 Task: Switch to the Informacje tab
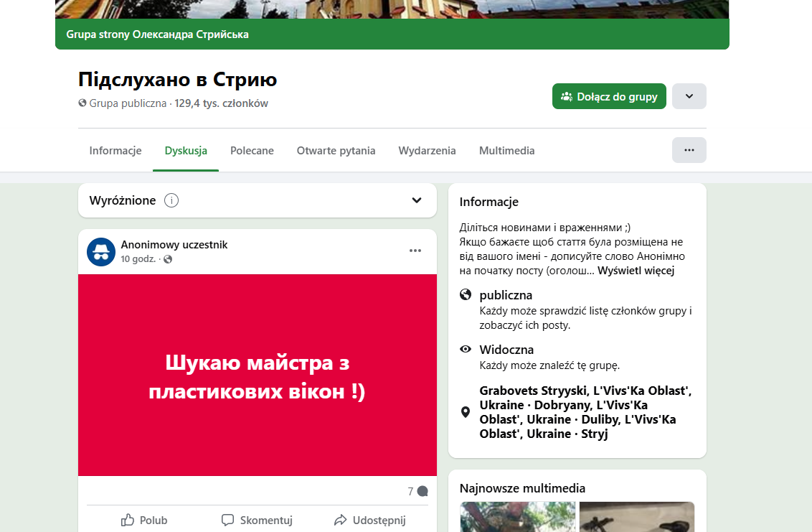point(115,151)
